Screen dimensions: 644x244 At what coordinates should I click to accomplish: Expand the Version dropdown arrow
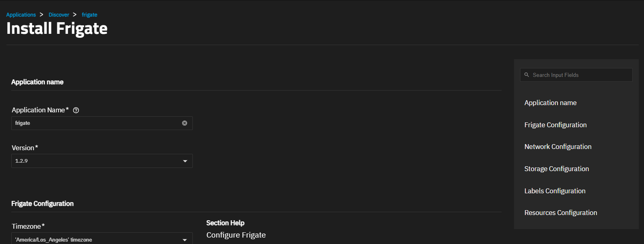point(185,161)
